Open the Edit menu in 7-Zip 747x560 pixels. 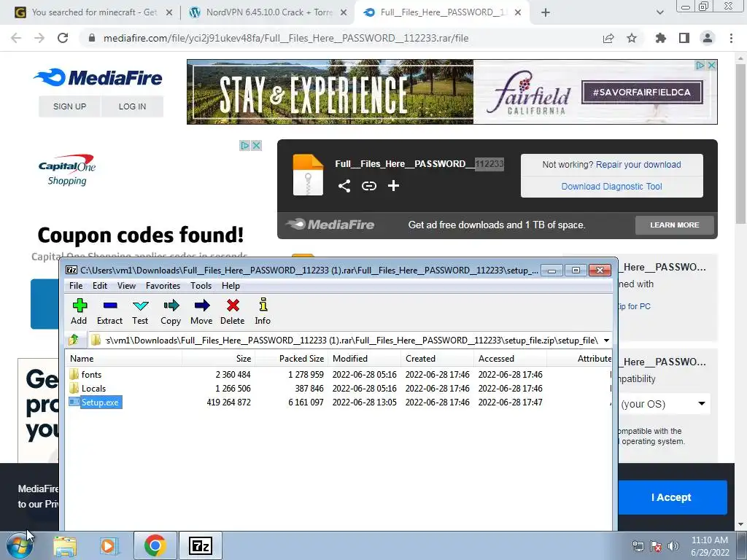[99, 286]
